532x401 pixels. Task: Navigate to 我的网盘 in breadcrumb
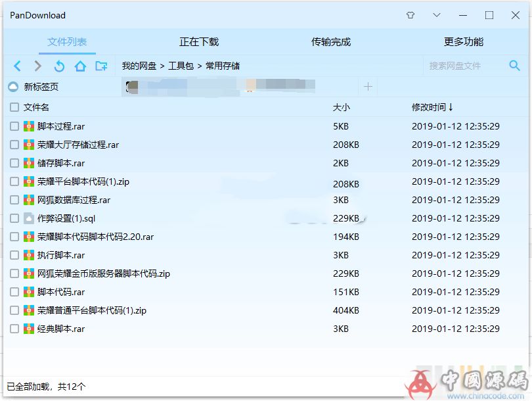click(139, 66)
